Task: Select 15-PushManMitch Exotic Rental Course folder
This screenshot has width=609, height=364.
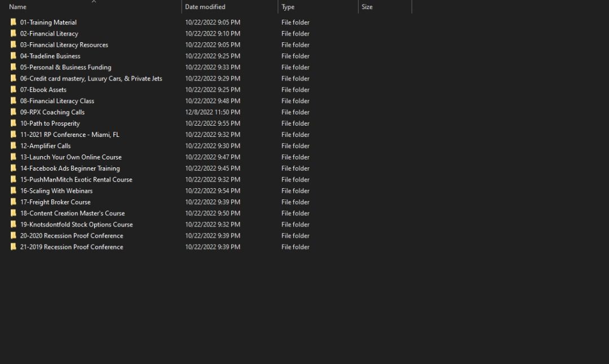Action: pos(76,179)
